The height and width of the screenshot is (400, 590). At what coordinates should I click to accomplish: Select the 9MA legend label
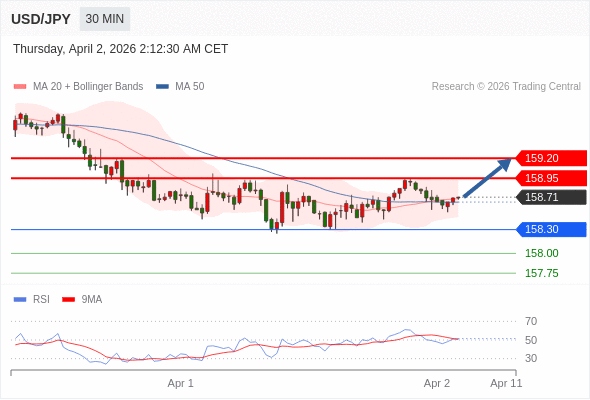(92, 300)
